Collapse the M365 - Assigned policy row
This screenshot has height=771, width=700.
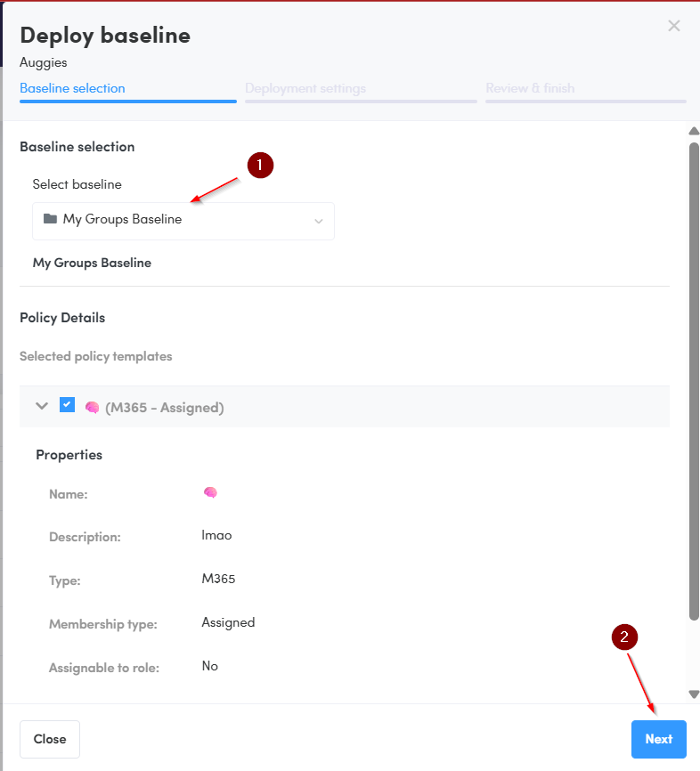click(41, 406)
